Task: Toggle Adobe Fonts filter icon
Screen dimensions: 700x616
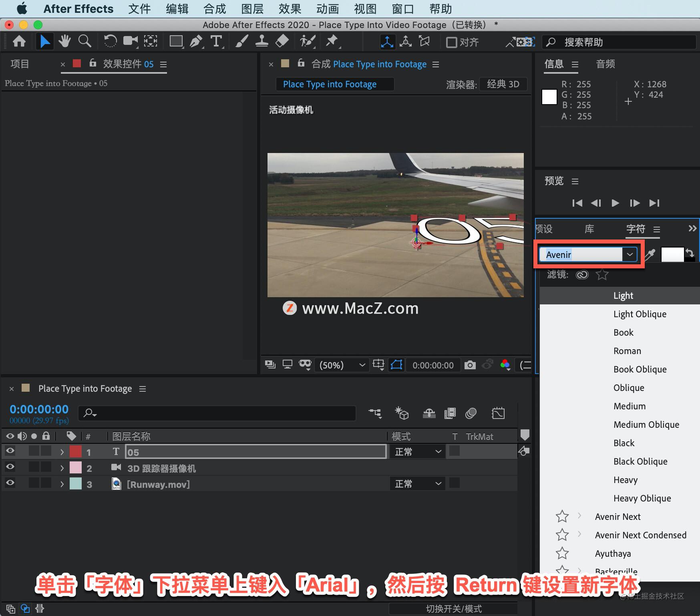Action: click(x=582, y=274)
